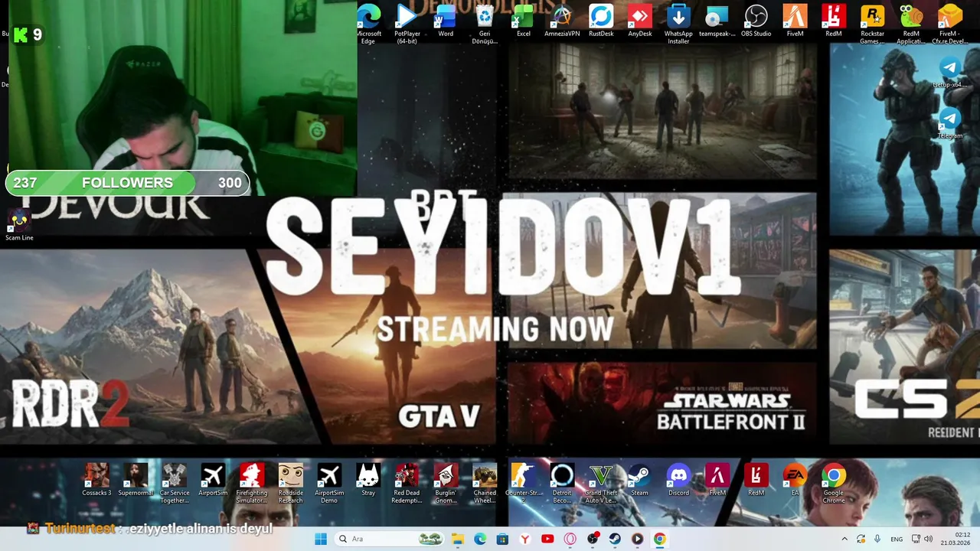
Task: Open Opera GX from the taskbar
Action: (x=570, y=539)
